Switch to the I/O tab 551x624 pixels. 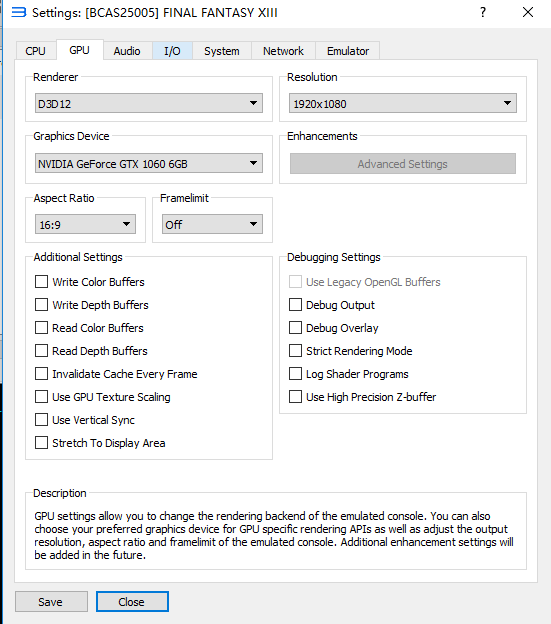pyautogui.click(x=172, y=51)
